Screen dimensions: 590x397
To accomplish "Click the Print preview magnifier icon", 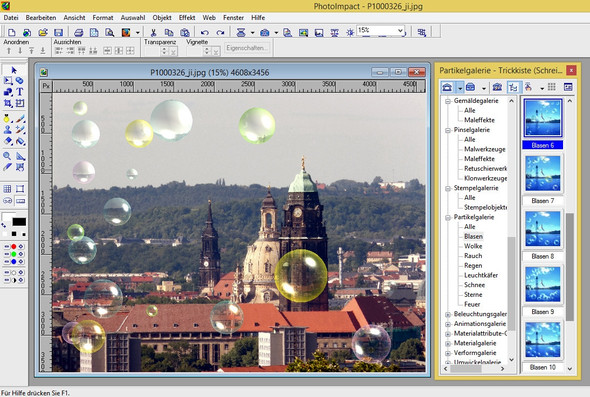I will (109, 33).
